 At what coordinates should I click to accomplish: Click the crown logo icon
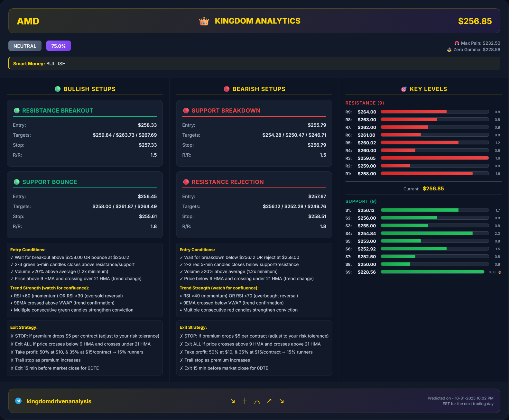(x=204, y=21)
